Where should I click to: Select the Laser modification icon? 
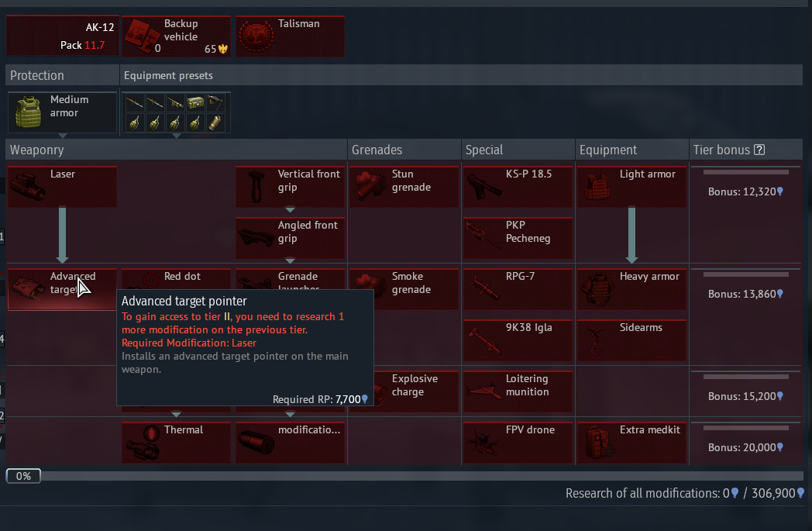click(x=29, y=187)
